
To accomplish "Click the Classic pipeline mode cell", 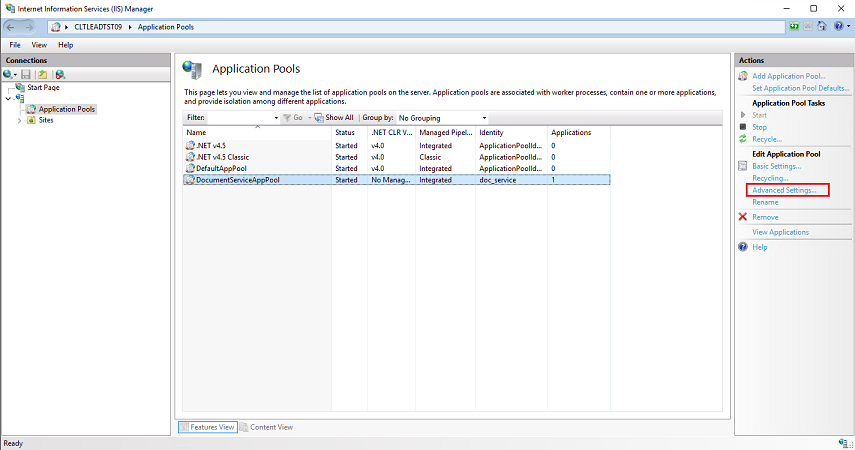I will [430, 157].
